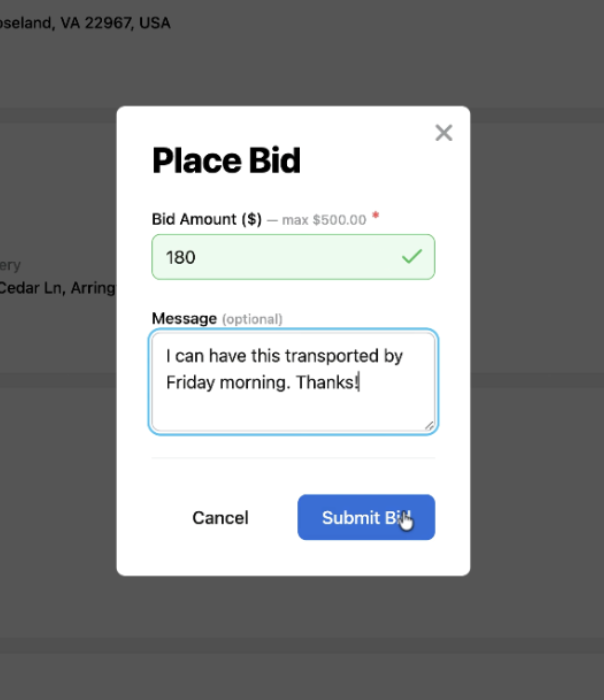Click the Bid Amount ($) label

tap(207, 219)
